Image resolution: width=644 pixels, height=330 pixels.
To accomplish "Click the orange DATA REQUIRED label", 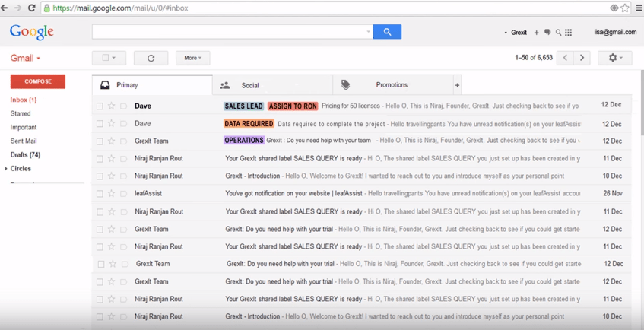I will point(249,124).
